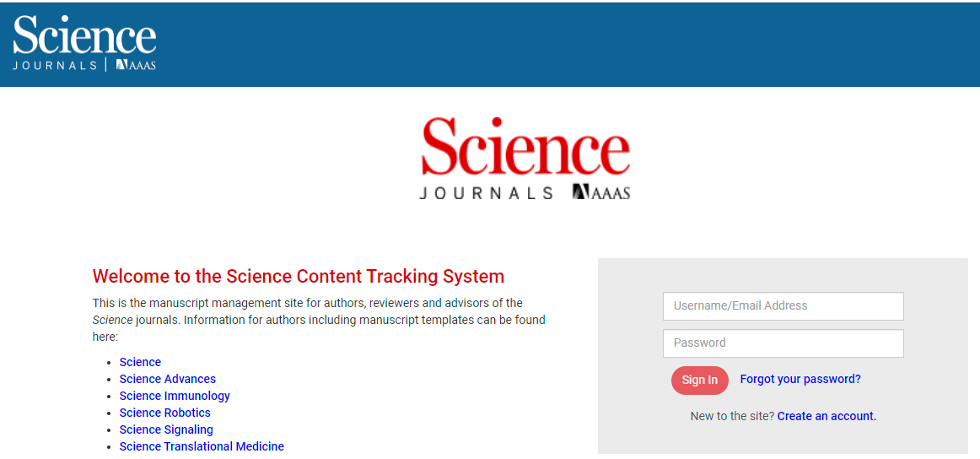Image resolution: width=980 pixels, height=459 pixels.
Task: Click the manuscript management description paragraph
Action: point(319,320)
